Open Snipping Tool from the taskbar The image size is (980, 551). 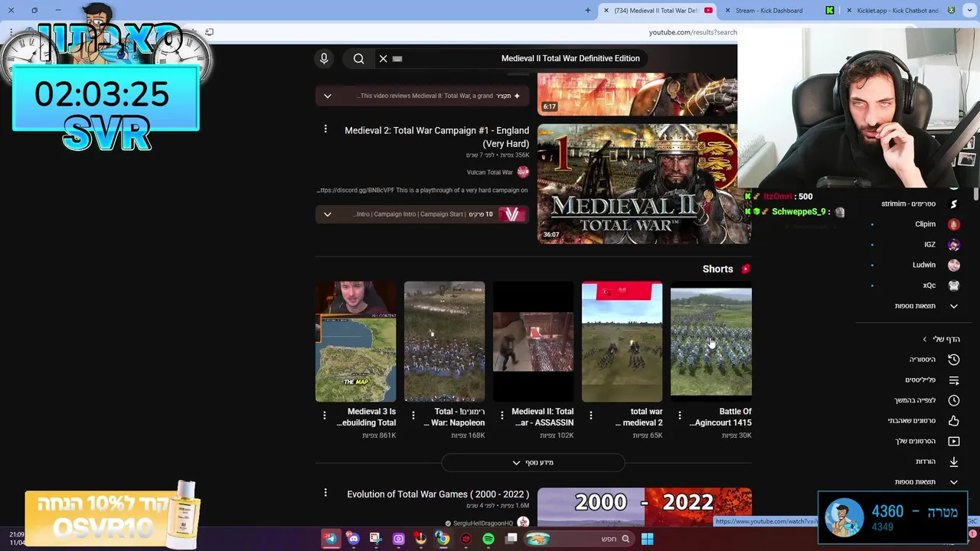[x=375, y=539]
